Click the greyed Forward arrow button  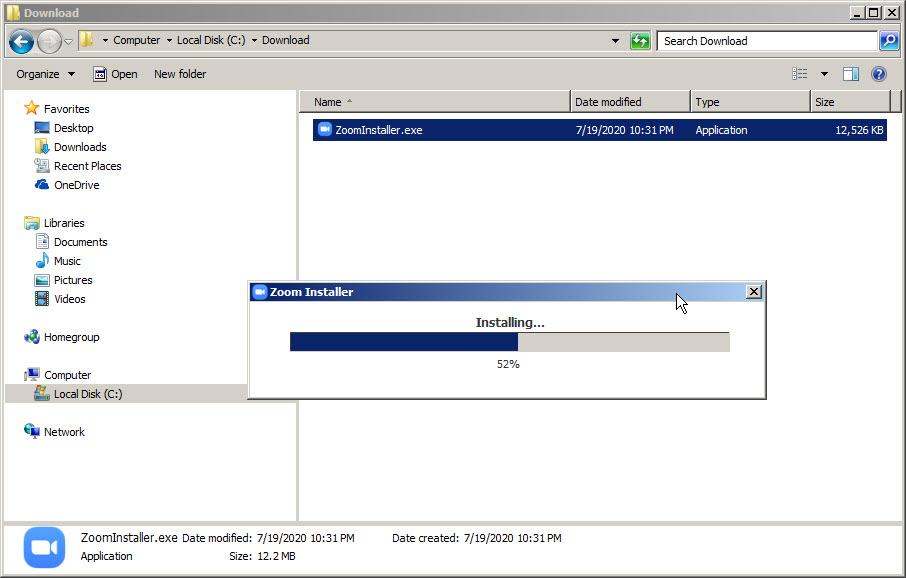(49, 42)
